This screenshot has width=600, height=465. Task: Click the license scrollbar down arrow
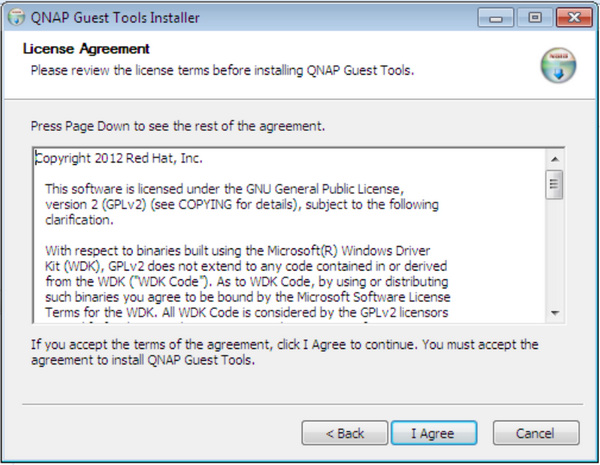(555, 313)
